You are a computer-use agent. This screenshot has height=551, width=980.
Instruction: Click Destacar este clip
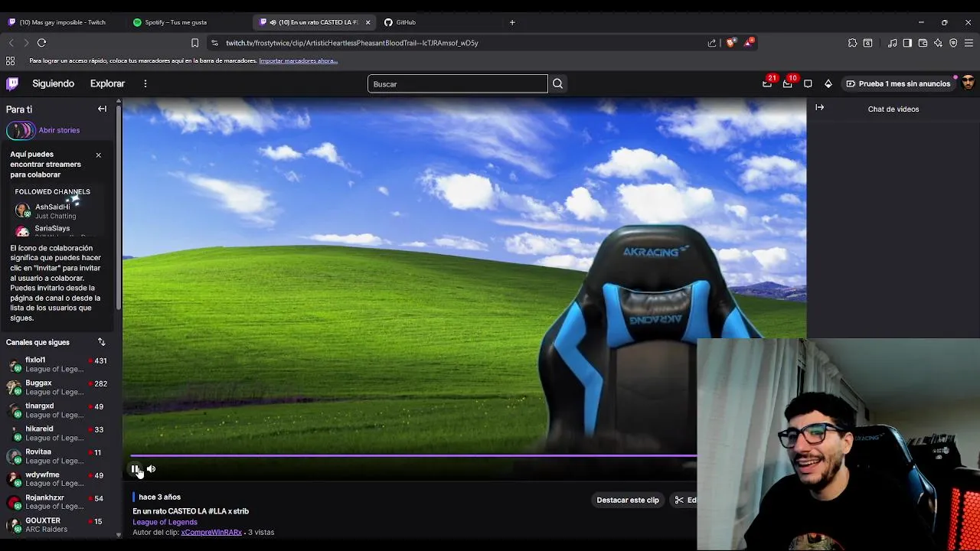pos(628,500)
